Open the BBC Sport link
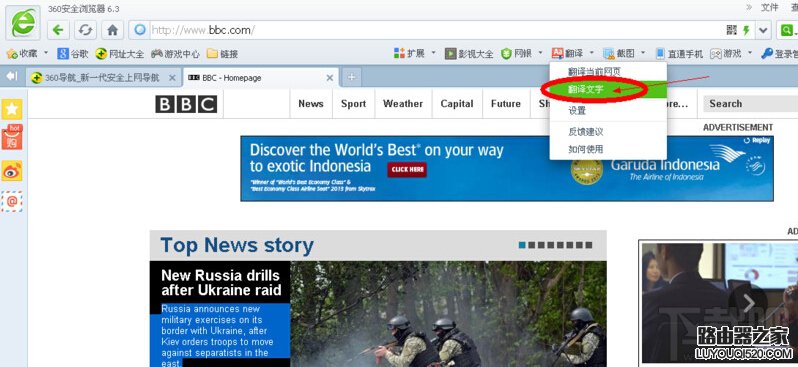Screen dimensions: 798x367 coord(353,104)
